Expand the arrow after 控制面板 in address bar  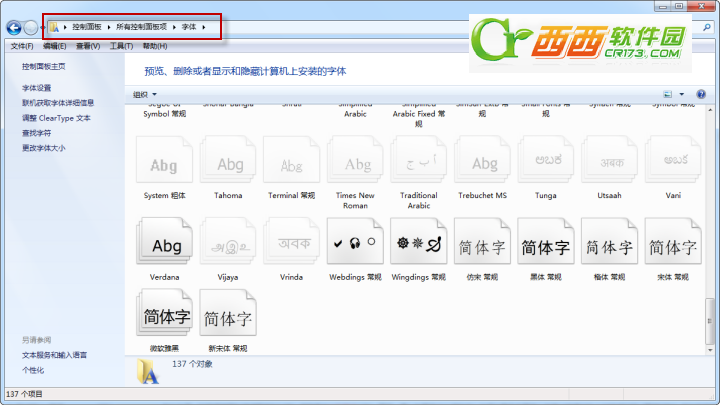click(109, 27)
